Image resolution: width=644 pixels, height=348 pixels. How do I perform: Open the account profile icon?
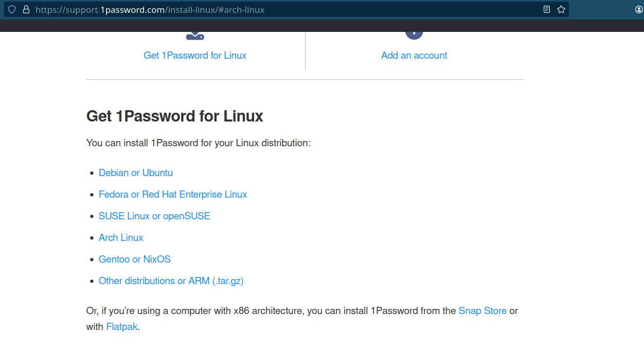[x=639, y=9]
